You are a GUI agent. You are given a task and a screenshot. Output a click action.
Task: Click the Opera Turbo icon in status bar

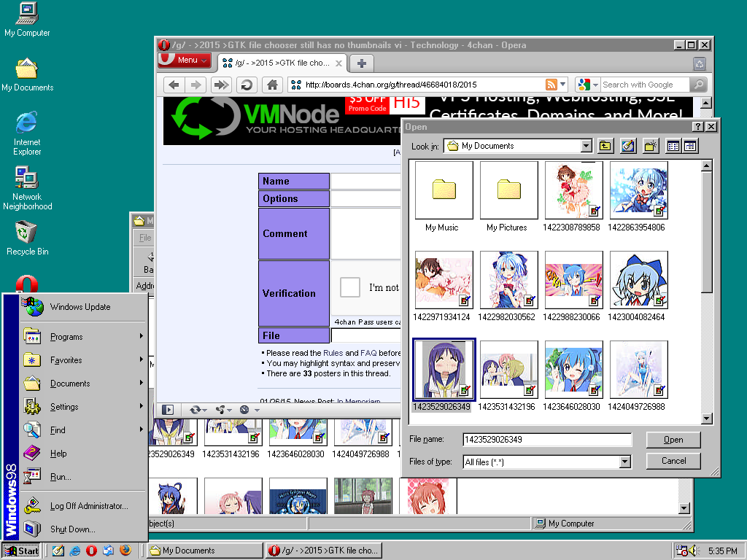click(244, 410)
